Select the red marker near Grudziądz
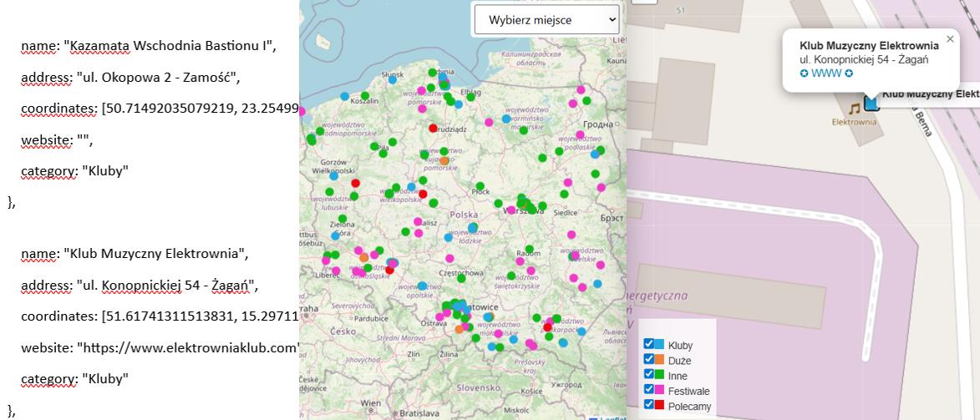Viewport: 980px width, 420px height. [433, 128]
